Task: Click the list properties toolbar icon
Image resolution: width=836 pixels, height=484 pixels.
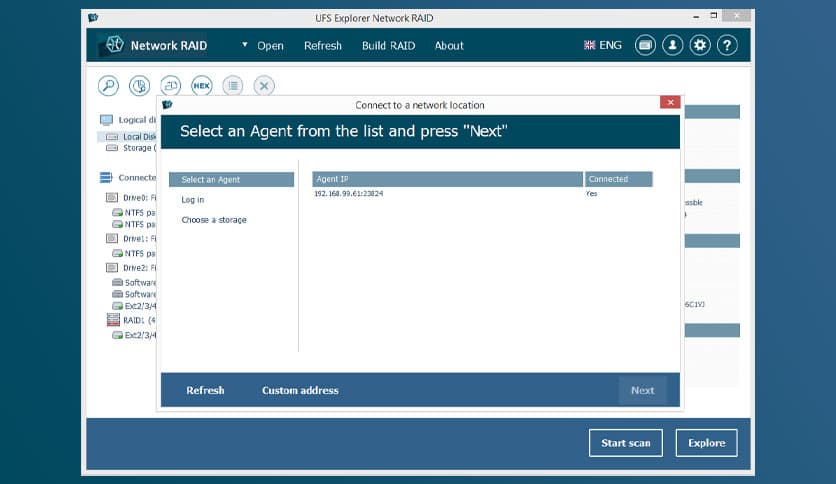Action: point(233,86)
